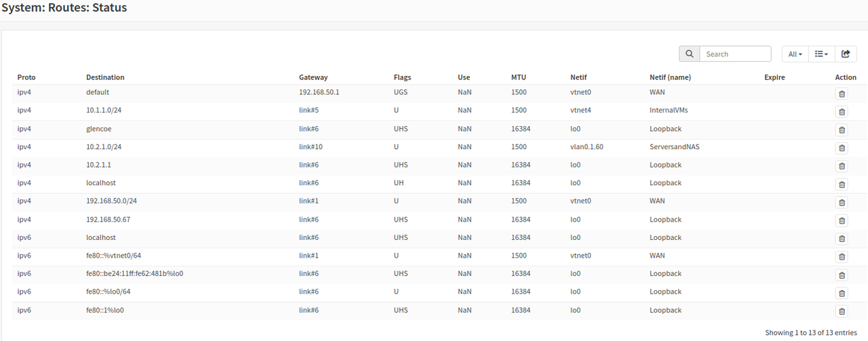Select the UH flags cell
Viewport: 868px width, 341px height.
click(x=399, y=183)
